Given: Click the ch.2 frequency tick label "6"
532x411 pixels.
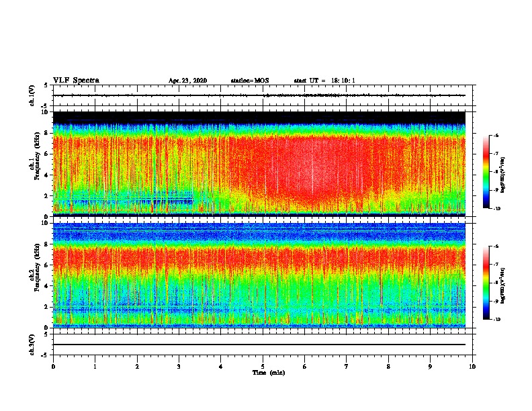Looking at the screenshot, I should click(46, 265).
